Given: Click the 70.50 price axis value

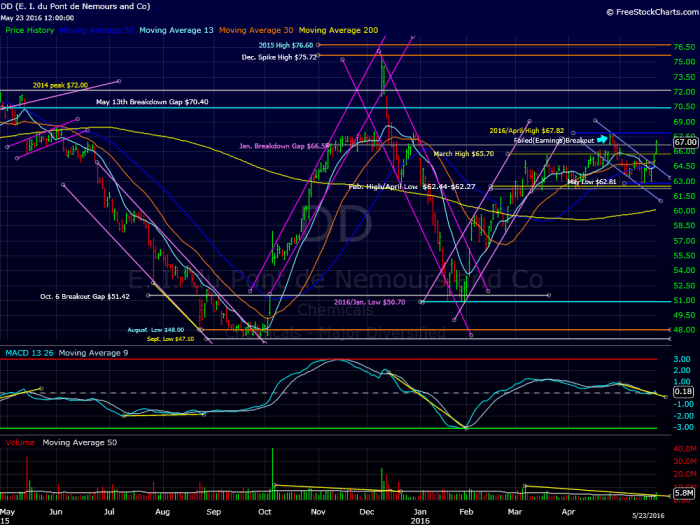Looking at the screenshot, I should (x=684, y=107).
